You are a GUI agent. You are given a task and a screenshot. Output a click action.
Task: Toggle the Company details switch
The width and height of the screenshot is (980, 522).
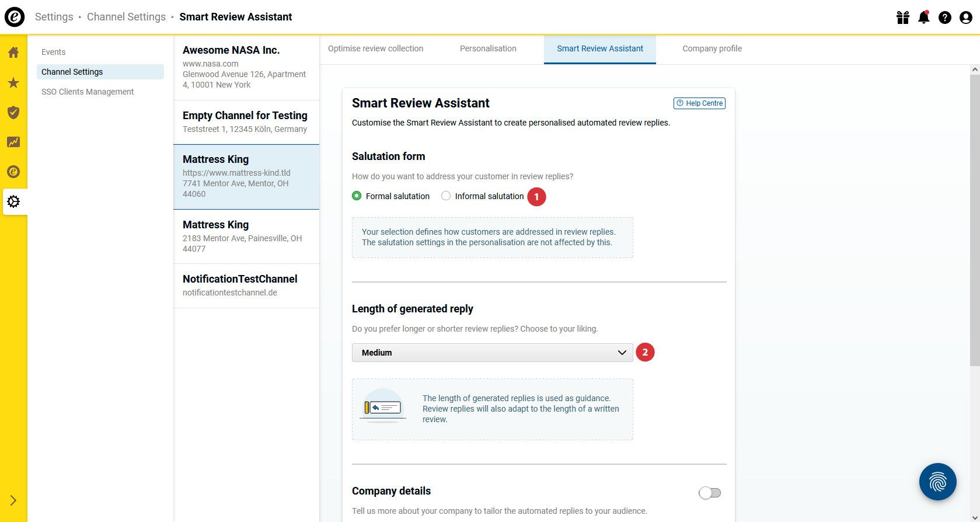coord(710,493)
